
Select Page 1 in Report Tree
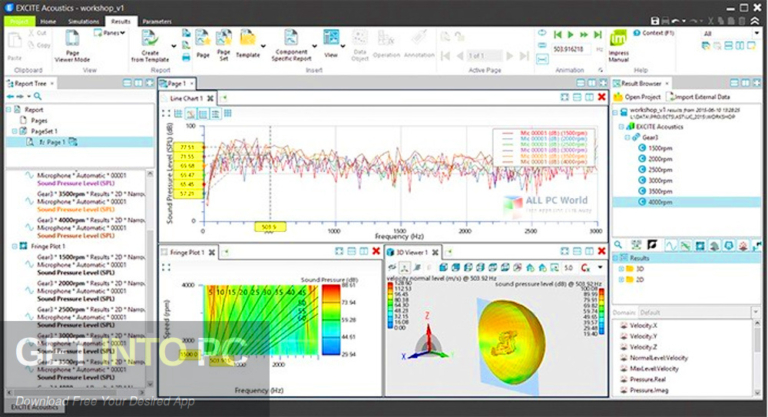tap(79, 142)
